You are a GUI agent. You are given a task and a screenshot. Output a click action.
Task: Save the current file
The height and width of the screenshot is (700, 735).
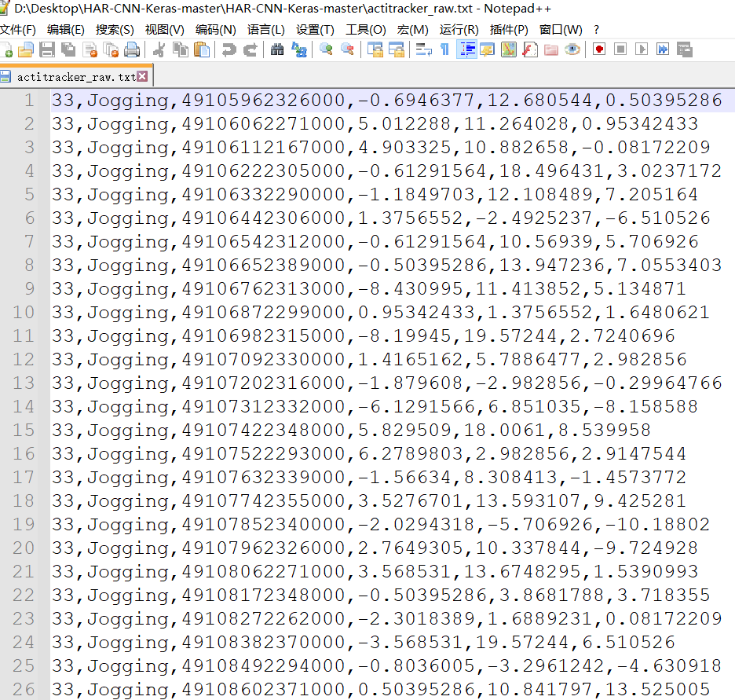point(47,49)
